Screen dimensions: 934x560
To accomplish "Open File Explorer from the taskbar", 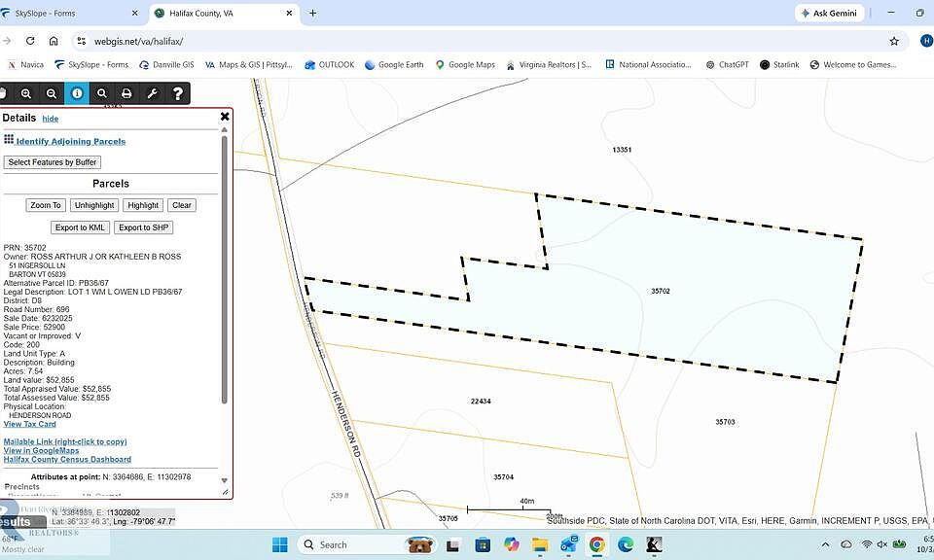I will [x=540, y=544].
